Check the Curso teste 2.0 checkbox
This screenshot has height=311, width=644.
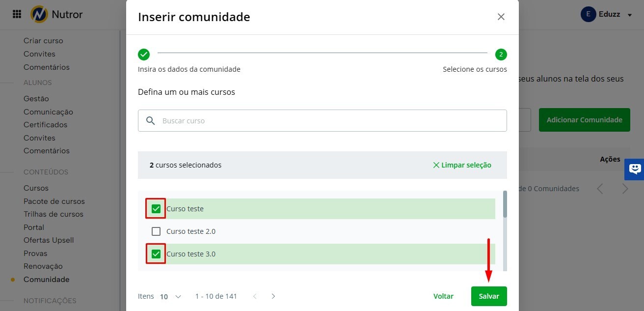click(x=156, y=231)
